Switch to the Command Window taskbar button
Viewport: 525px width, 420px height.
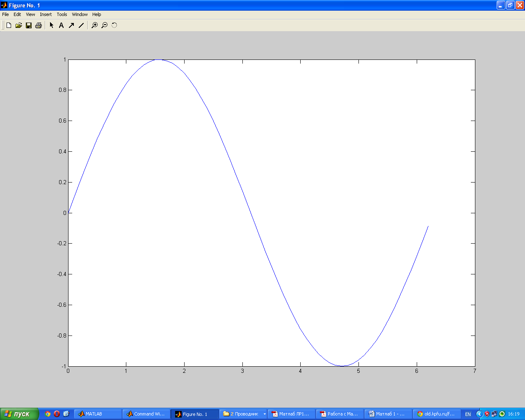coord(146,414)
